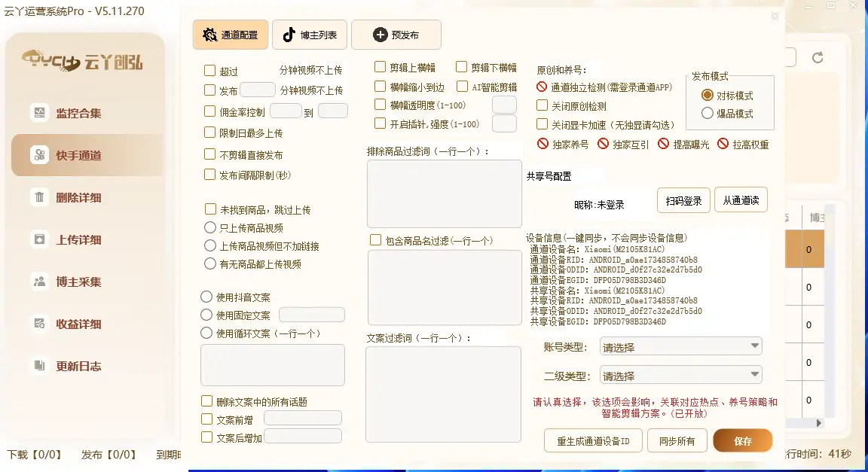This screenshot has height=472, width=868.
Task: Click the prohibited icon beside 拉高权重
Action: [x=723, y=144]
